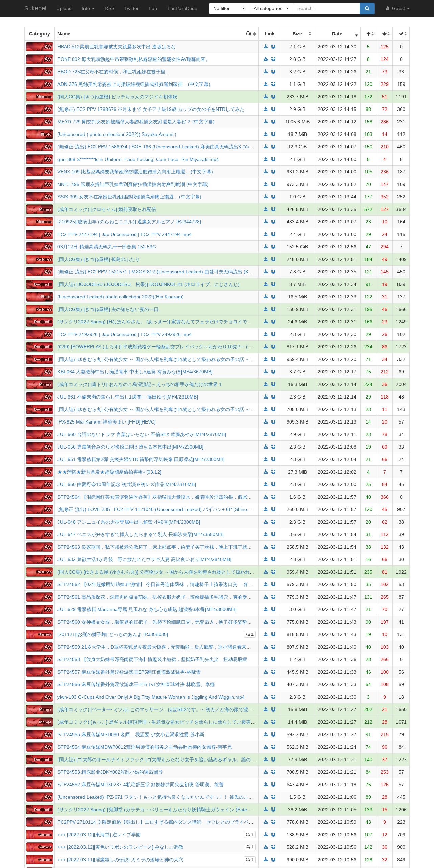434x868 pixels.
Task: Click Games category icon on RJ308030 row
Action: click(x=40, y=634)
